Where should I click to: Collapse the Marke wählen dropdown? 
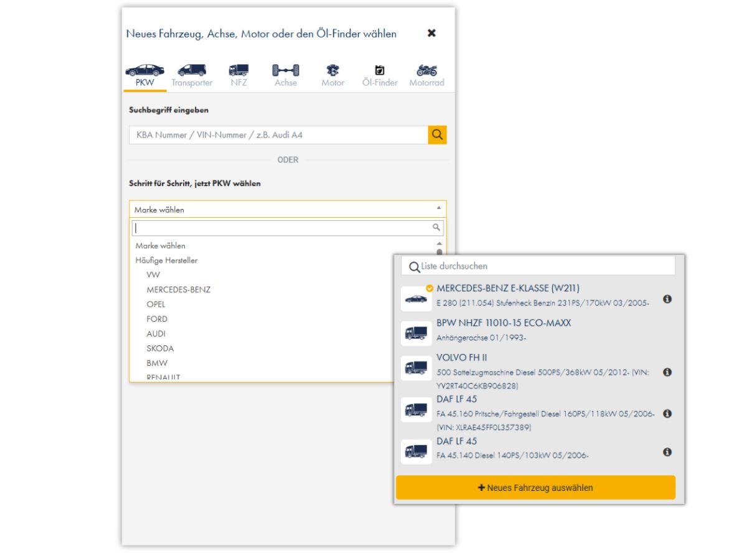[288, 209]
